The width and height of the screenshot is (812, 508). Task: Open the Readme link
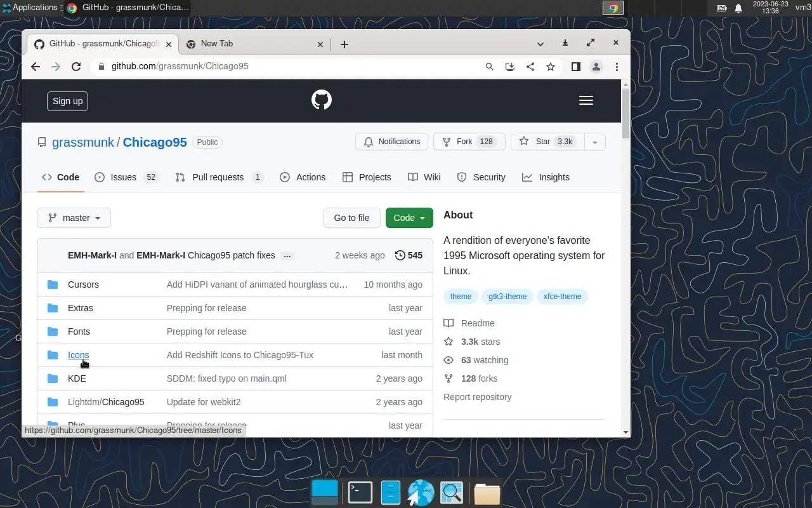pyautogui.click(x=469, y=323)
